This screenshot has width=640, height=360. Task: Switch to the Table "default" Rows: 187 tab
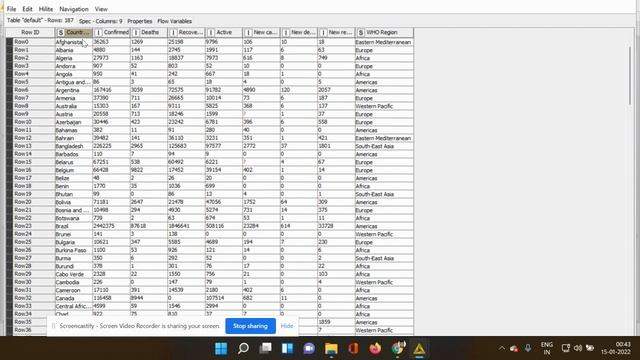(x=40, y=20)
